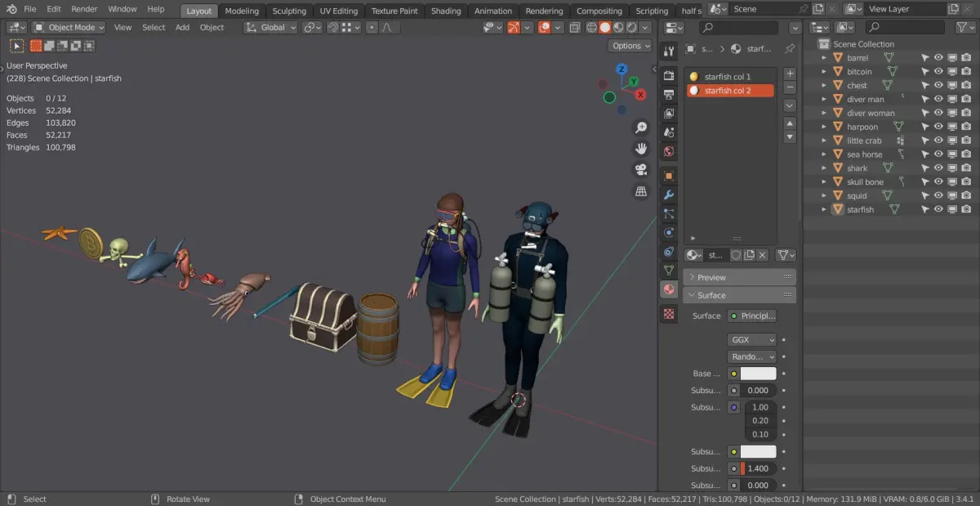Screen dimensions: 980x506
Task: Add a material slot with plus
Action: tap(790, 74)
